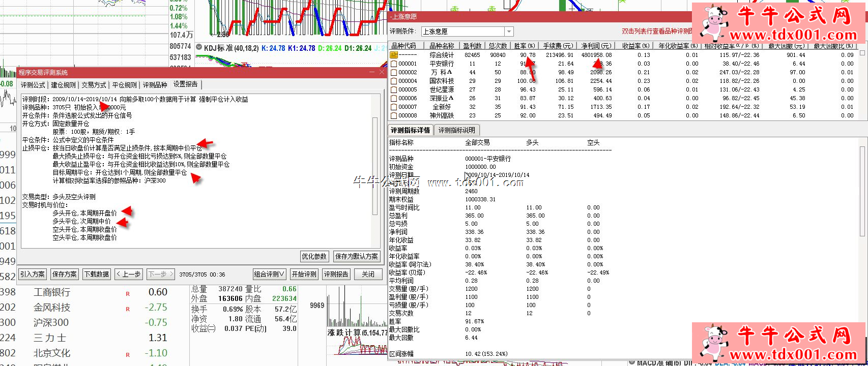Click the KDJ标准(40,18,2) indicator label
The width and height of the screenshot is (868, 366).
coord(231,48)
